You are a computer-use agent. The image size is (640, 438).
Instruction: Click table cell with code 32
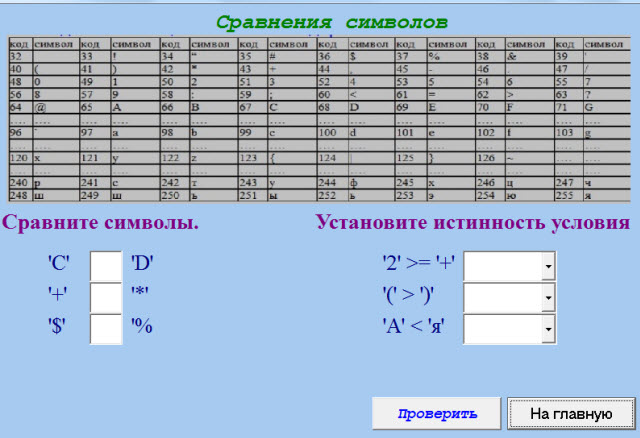[x=21, y=56]
